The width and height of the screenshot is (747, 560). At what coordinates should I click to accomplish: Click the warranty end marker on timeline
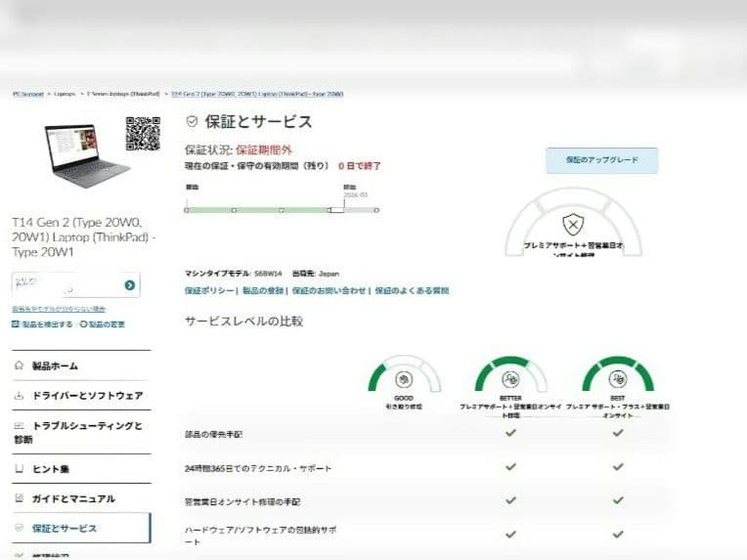[x=336, y=210]
